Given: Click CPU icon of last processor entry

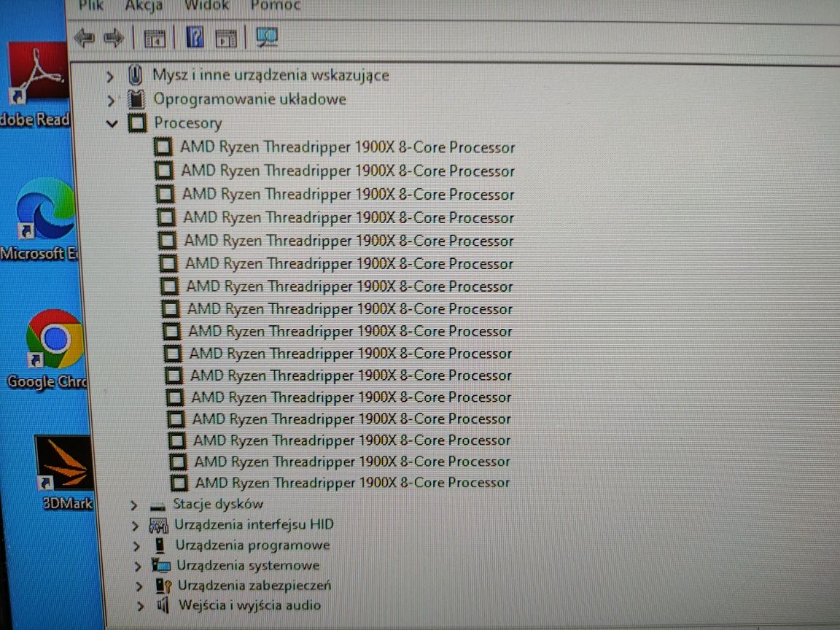Looking at the screenshot, I should click(x=179, y=483).
